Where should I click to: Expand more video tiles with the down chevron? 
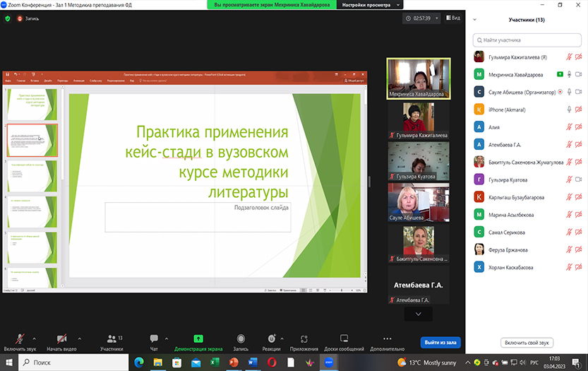[419, 313]
